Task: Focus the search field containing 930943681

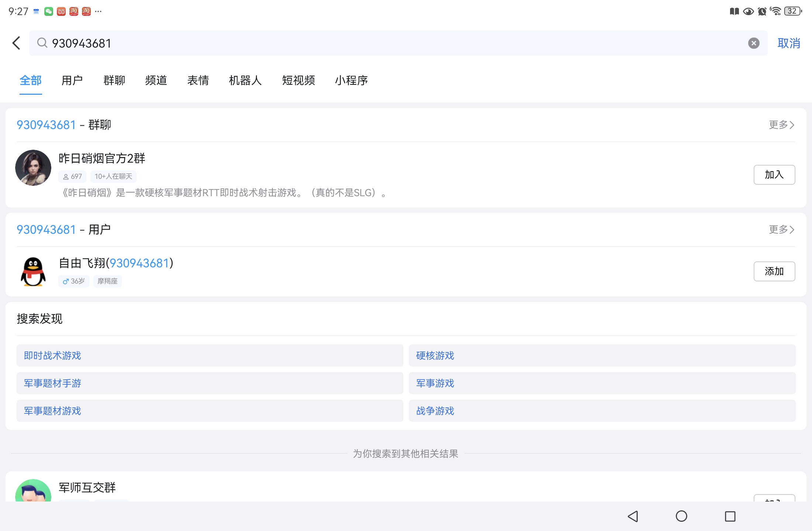Action: [x=398, y=43]
